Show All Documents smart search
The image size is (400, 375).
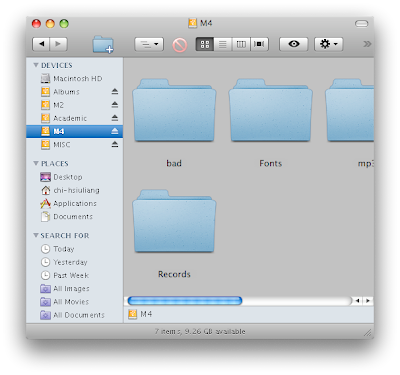(x=74, y=315)
